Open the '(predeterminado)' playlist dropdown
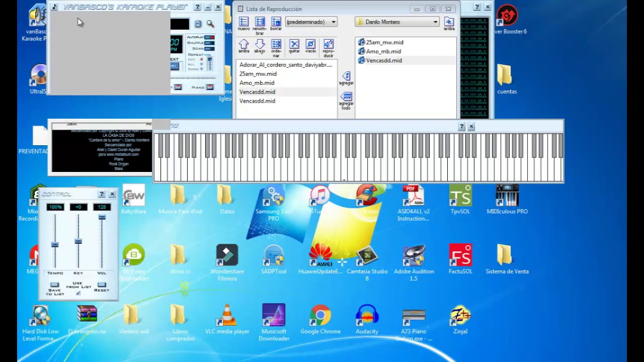This screenshot has width=644, height=362. [311, 22]
